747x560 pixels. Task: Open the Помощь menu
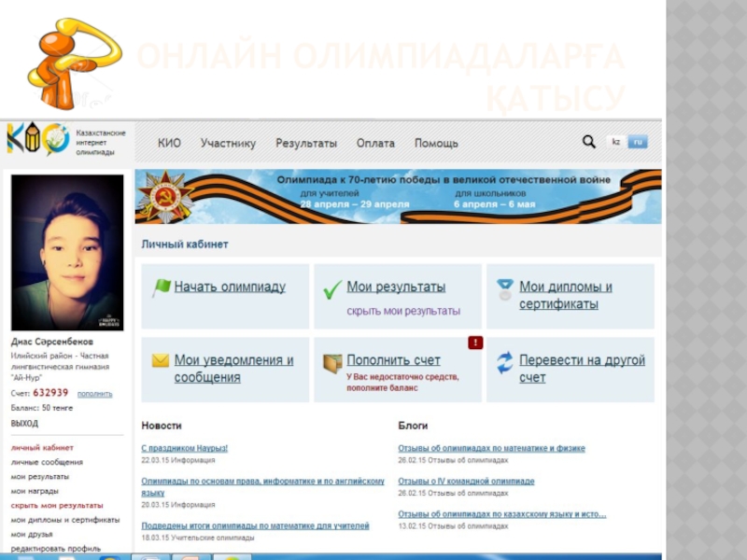436,144
